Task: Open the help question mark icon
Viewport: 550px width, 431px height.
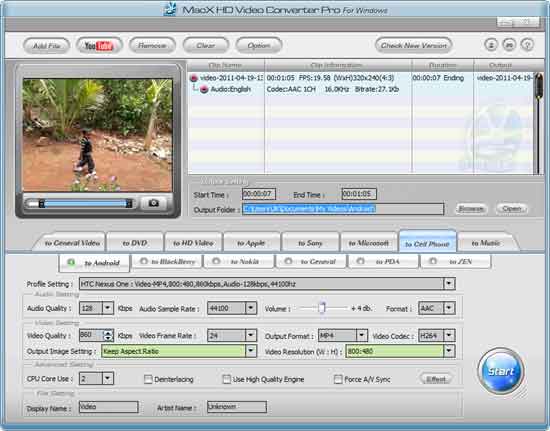Action: [x=527, y=45]
